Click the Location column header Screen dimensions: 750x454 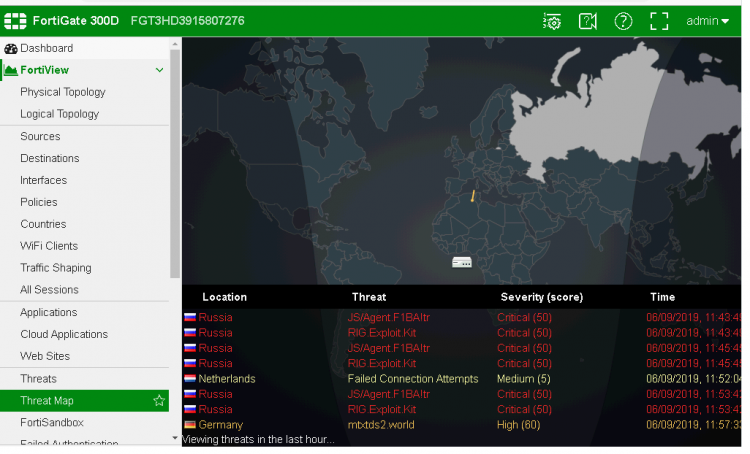click(x=224, y=297)
